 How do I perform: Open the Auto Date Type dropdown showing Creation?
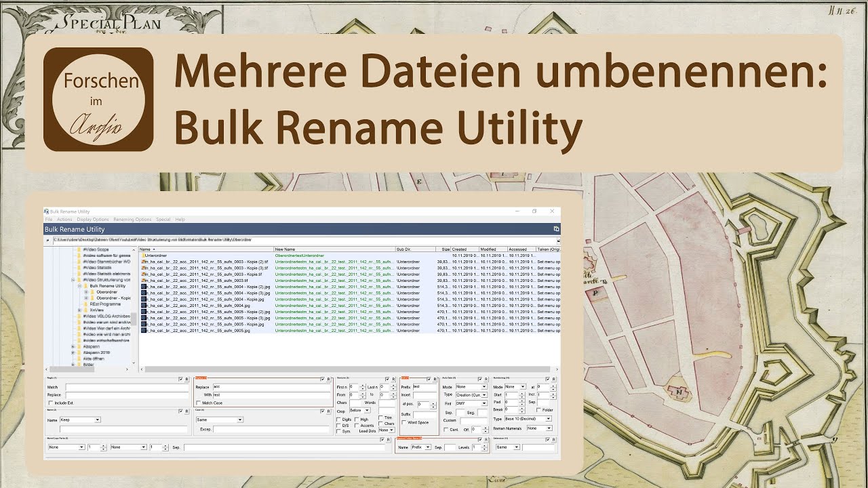471,394
